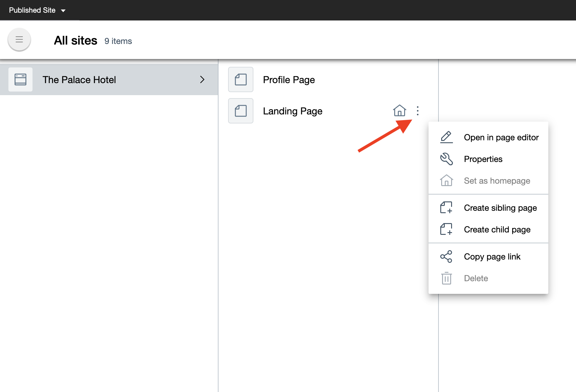
Task: Select The Palace Hotel row
Action: [79, 79]
